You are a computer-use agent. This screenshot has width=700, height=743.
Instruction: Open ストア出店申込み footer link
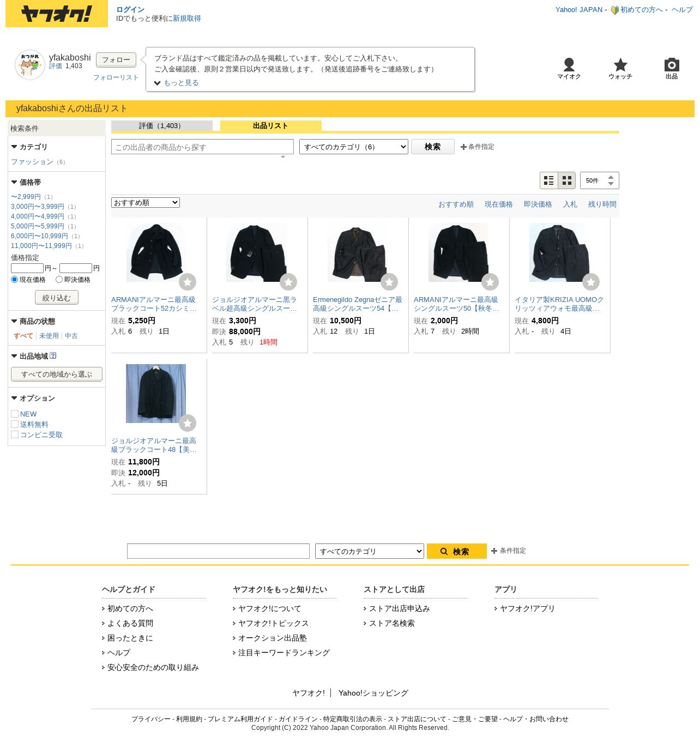(x=399, y=608)
